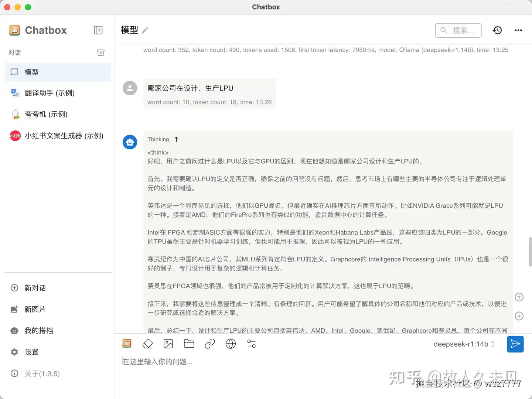The width and height of the screenshot is (532, 399).
Task: Focus the 搜索 search field
Action: pyautogui.click(x=458, y=30)
